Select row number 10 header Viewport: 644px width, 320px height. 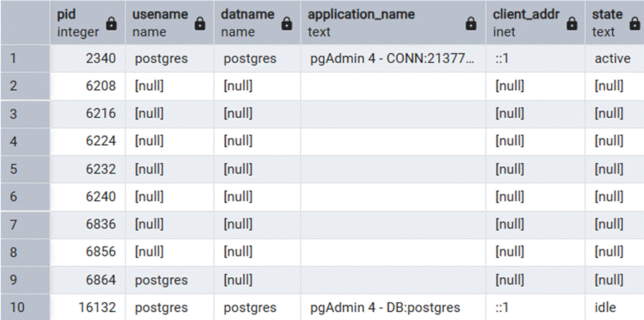[x=25, y=307]
